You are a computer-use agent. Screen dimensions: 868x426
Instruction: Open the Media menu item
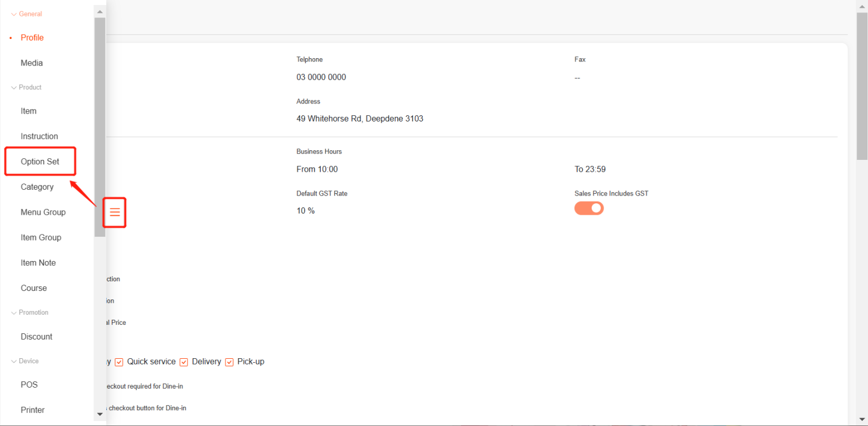coord(32,63)
